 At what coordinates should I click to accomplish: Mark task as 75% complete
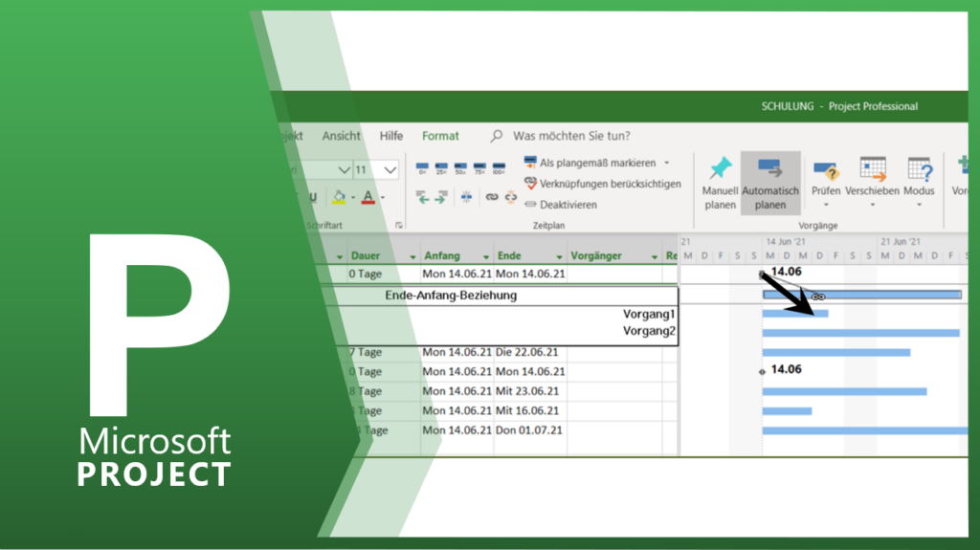coord(479,168)
